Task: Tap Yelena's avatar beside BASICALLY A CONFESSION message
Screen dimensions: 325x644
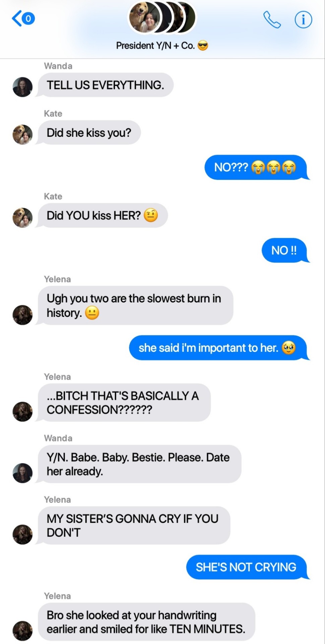Action: click(x=22, y=412)
